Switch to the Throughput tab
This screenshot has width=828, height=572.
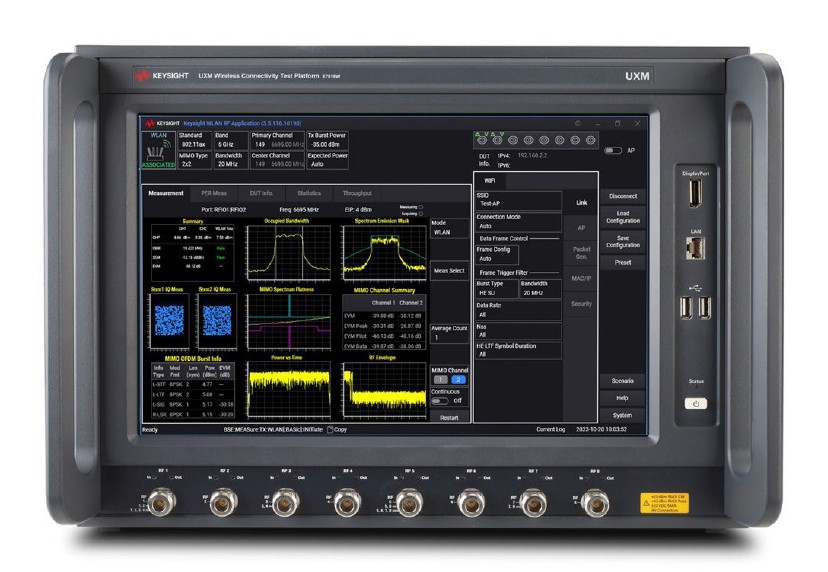click(x=357, y=193)
